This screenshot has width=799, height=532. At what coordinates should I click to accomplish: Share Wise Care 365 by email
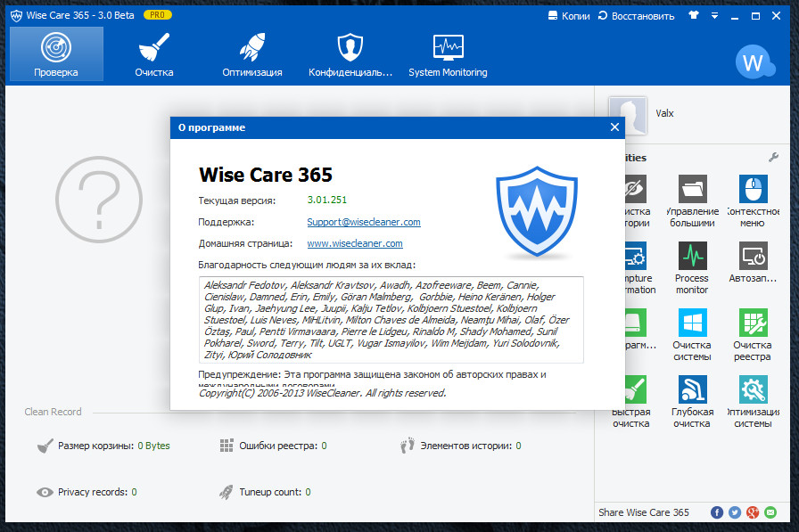770,512
